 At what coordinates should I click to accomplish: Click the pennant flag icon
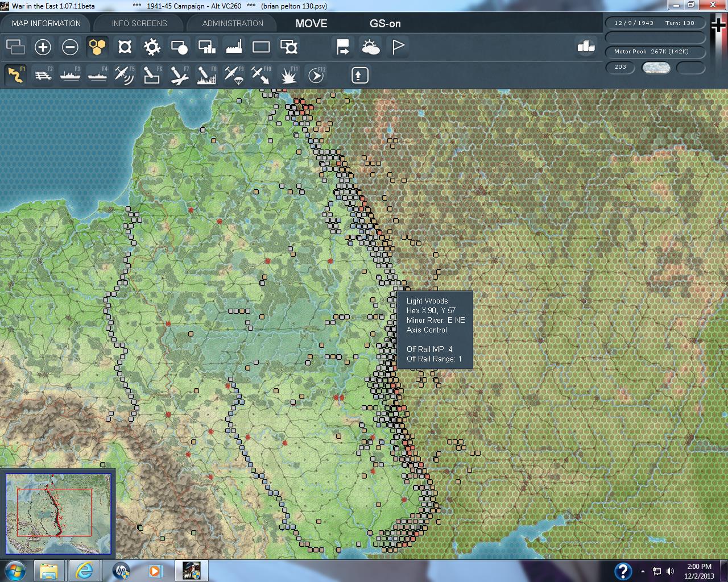[398, 47]
